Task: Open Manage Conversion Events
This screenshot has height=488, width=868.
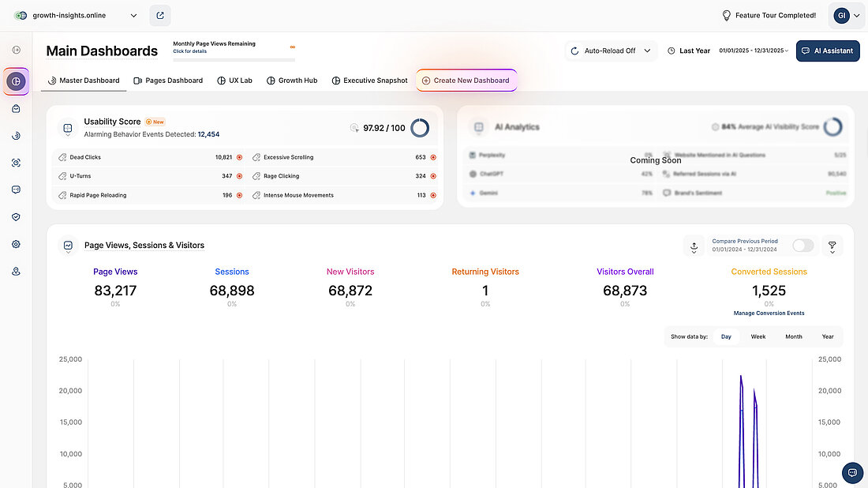Action: coord(769,313)
